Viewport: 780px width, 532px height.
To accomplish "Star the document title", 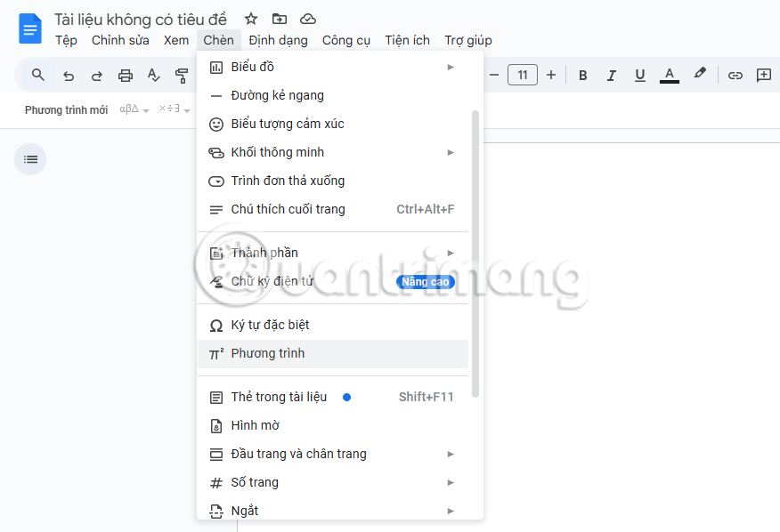I will pyautogui.click(x=251, y=19).
